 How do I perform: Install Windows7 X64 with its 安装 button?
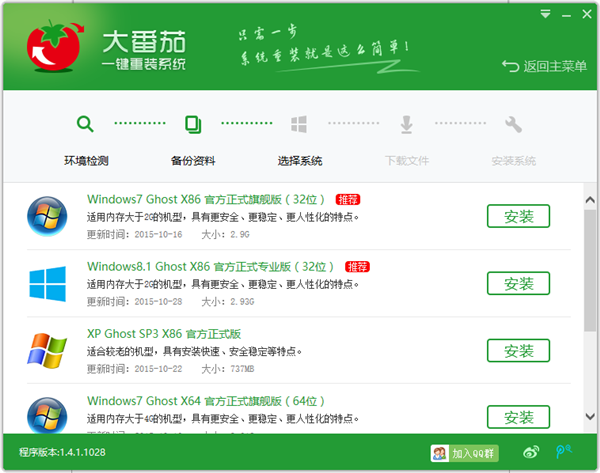coord(518,417)
